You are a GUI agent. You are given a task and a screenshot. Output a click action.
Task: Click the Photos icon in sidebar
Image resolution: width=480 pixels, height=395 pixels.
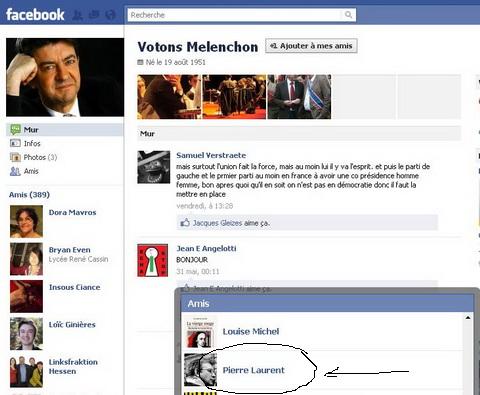coord(15,157)
